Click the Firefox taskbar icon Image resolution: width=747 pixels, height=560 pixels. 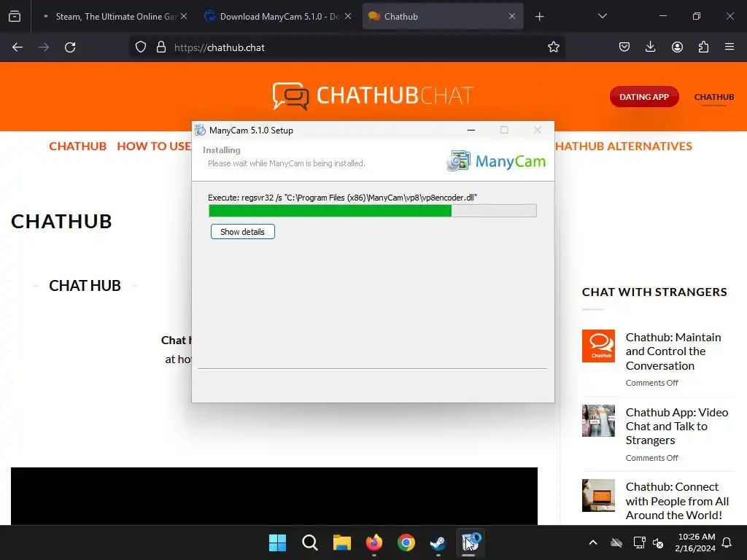374,542
